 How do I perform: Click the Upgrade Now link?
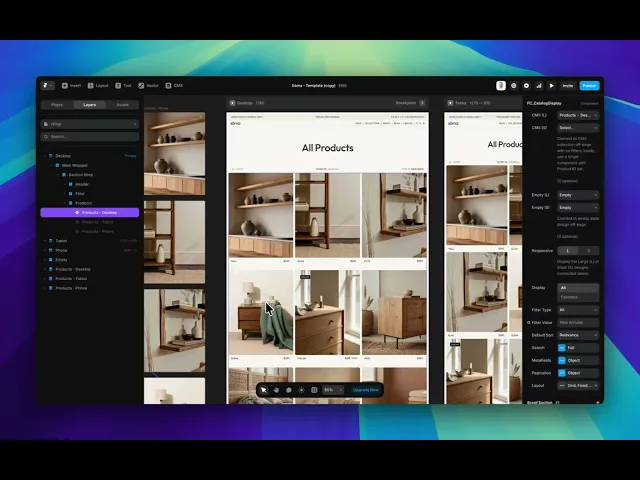(x=366, y=390)
